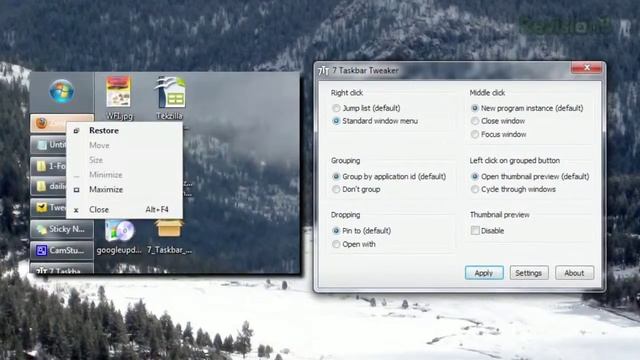The height and width of the screenshot is (360, 640).
Task: Click the 7 Taskbar Tweaker title icon
Action: 323,71
